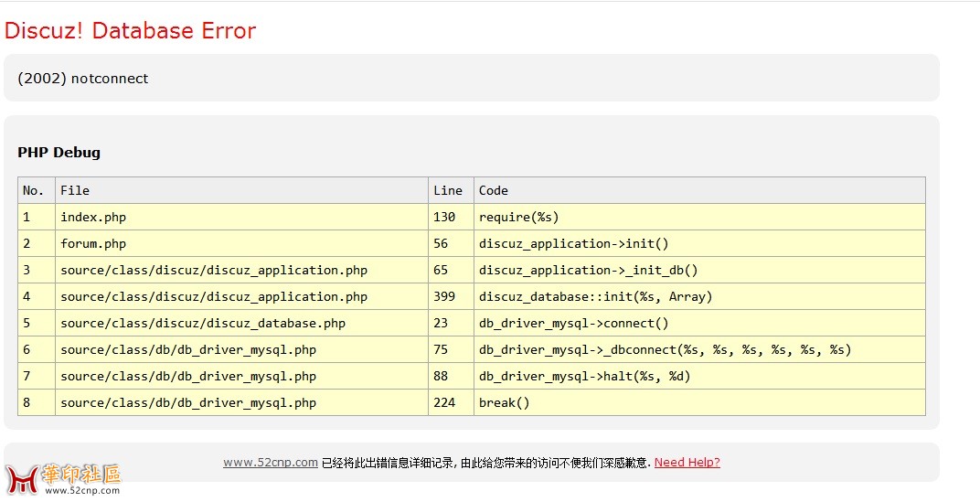Open the www.52cnp.com link
The image size is (980, 502).
tap(271, 463)
